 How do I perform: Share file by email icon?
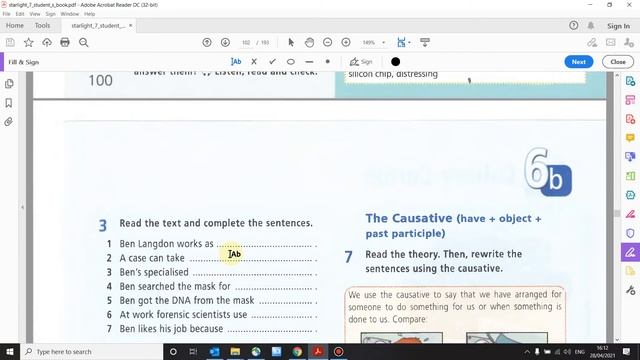point(611,42)
